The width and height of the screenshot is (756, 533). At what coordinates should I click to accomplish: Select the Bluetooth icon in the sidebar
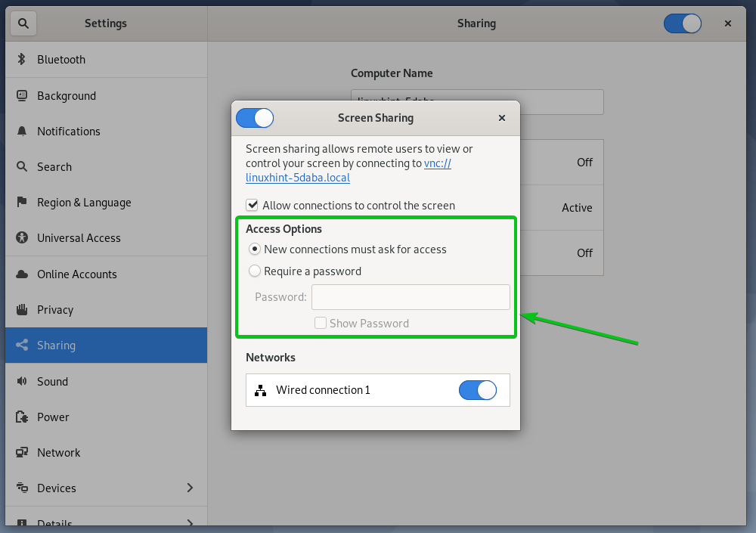[22, 59]
